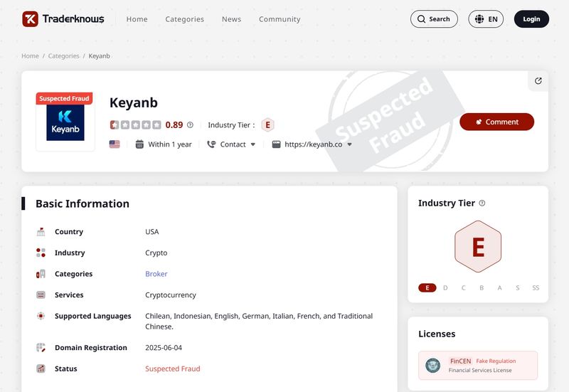
Task: Click the browser window website icon
Action: pyautogui.click(x=276, y=144)
